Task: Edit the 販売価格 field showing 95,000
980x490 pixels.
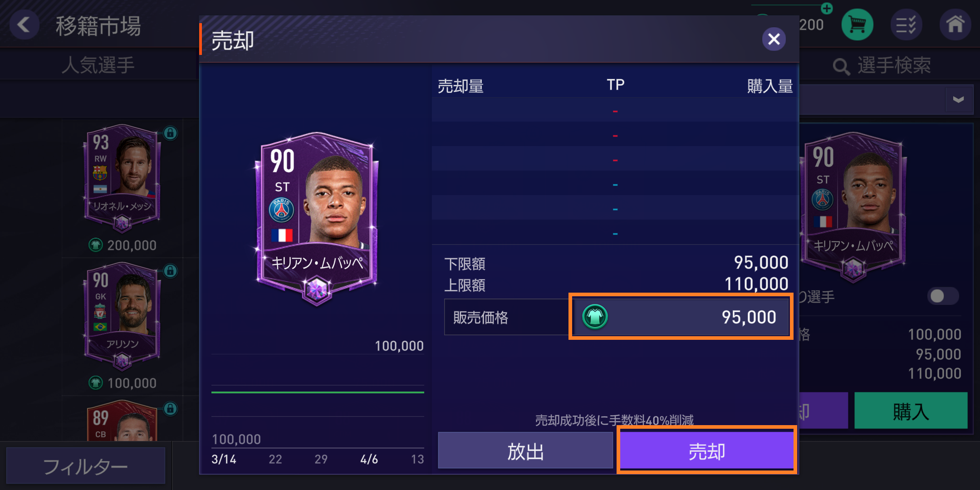Action: click(681, 317)
